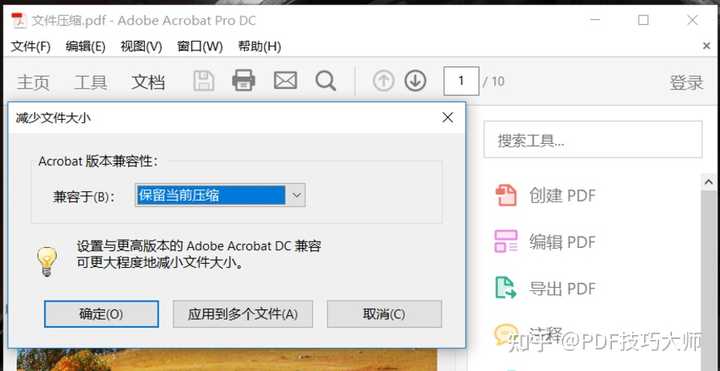Click the Edit PDF tool icon
720x371 pixels.
[506, 242]
